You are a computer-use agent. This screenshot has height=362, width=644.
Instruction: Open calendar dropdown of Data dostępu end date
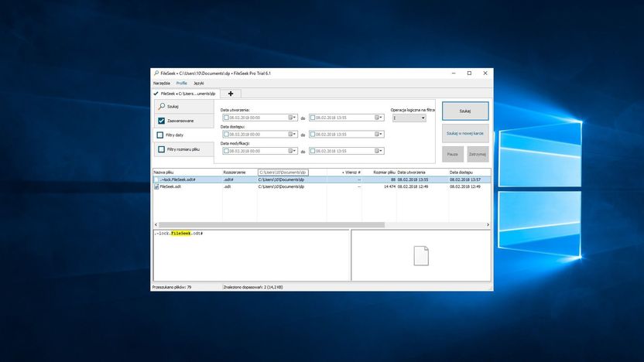click(379, 135)
